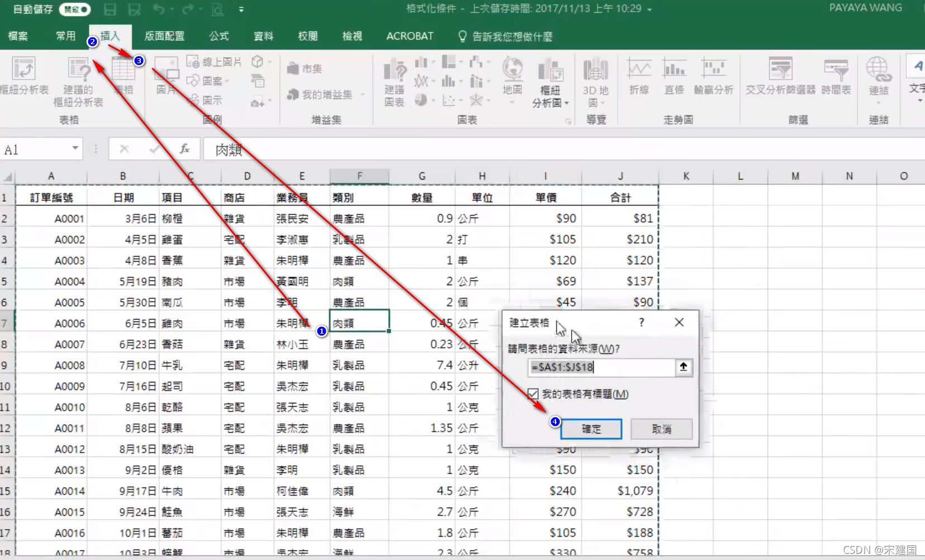Select the price cell $270
This screenshot has height=560, width=925.
point(545,512)
